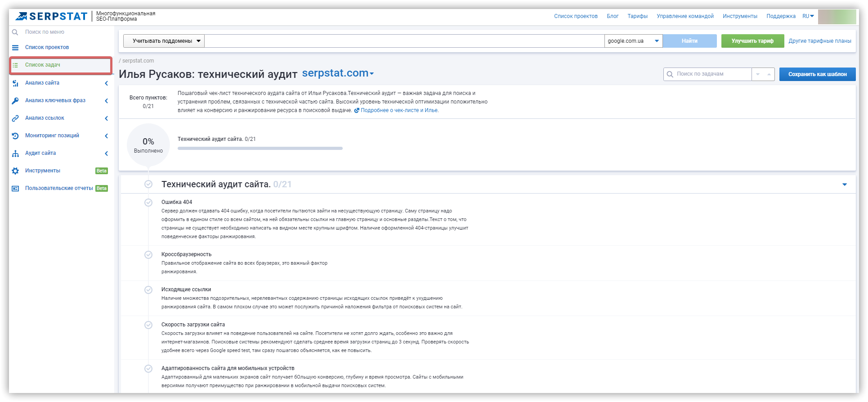Click the external link icon near Подробнее
The width and height of the screenshot is (868, 402).
point(357,110)
